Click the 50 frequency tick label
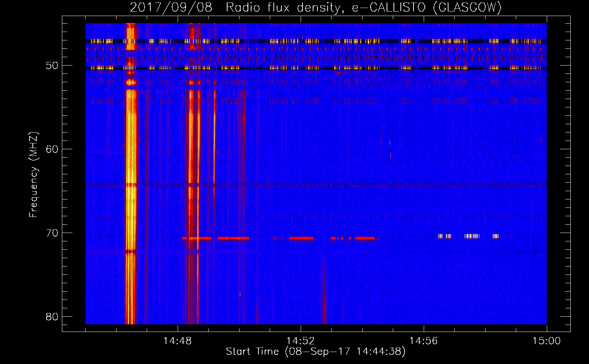 [x=52, y=66]
